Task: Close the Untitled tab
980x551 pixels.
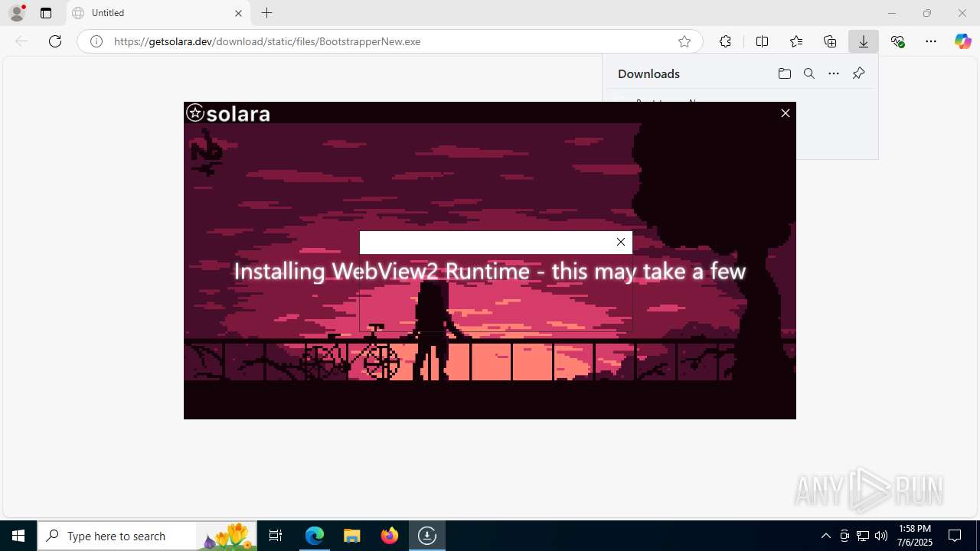Action: click(238, 13)
